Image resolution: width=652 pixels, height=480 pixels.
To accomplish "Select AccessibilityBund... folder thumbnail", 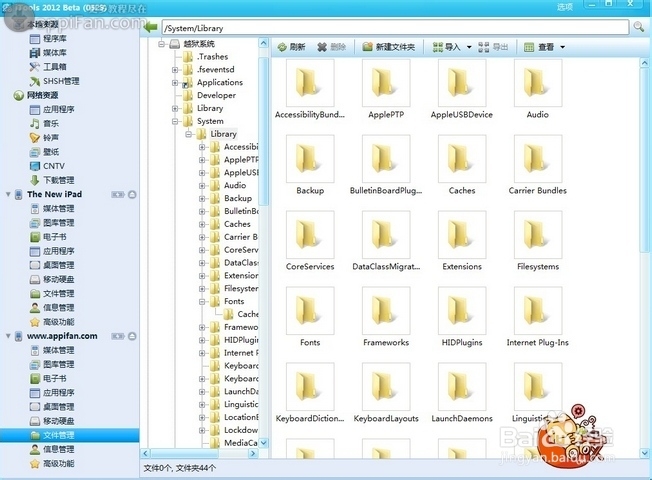I will (x=310, y=89).
